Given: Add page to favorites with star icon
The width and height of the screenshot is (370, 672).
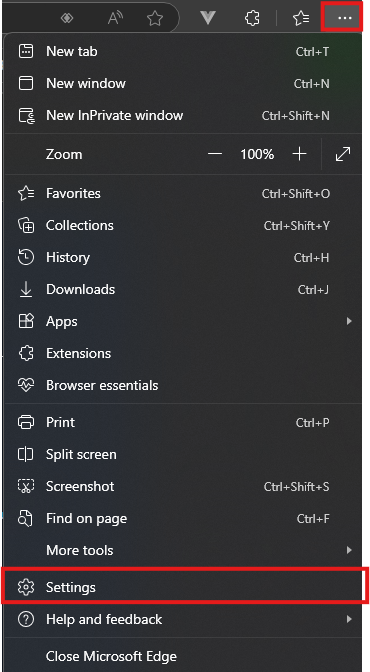Looking at the screenshot, I should [154, 18].
